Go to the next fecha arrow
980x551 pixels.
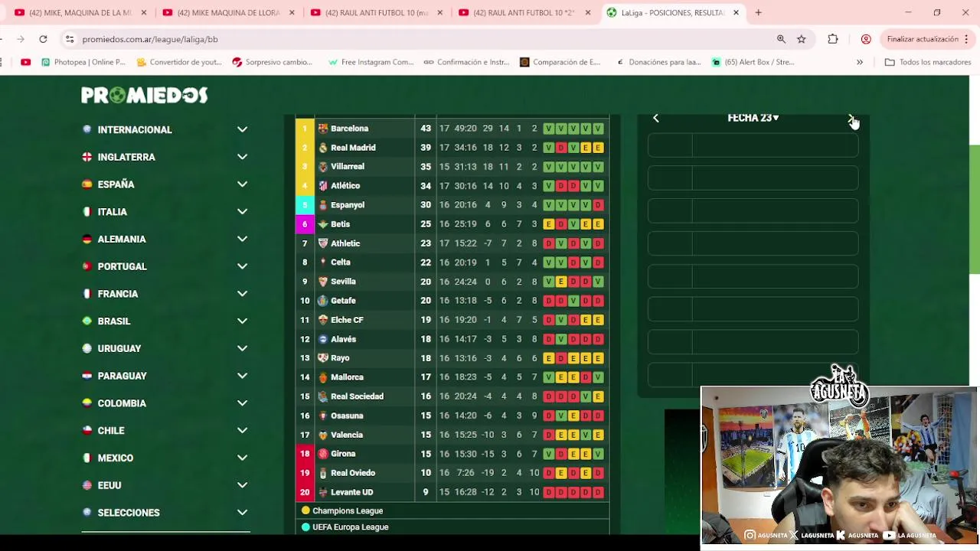pos(851,119)
